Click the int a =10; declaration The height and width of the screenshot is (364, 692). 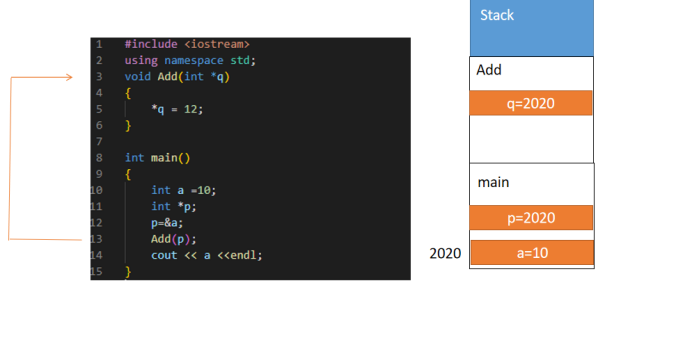click(x=184, y=190)
